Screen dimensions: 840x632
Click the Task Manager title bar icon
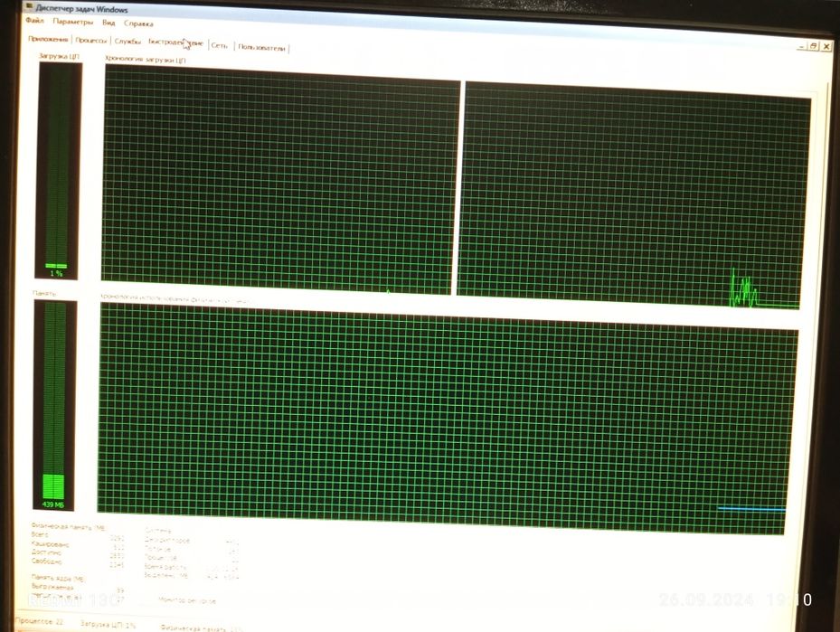click(30, 6)
